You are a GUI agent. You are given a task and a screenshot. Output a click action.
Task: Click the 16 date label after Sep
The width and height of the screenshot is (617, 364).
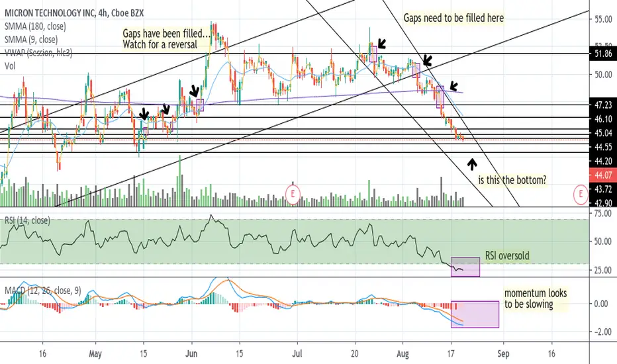[551, 353]
